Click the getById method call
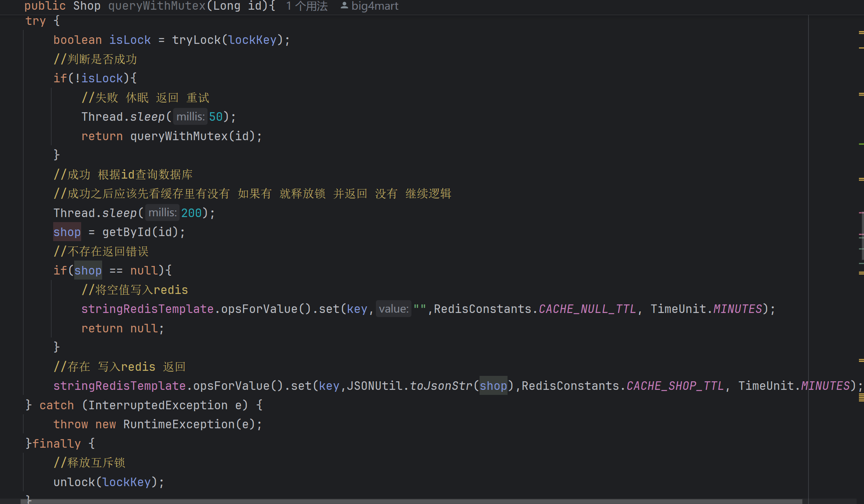Screen dimensions: 864x504 126,232
